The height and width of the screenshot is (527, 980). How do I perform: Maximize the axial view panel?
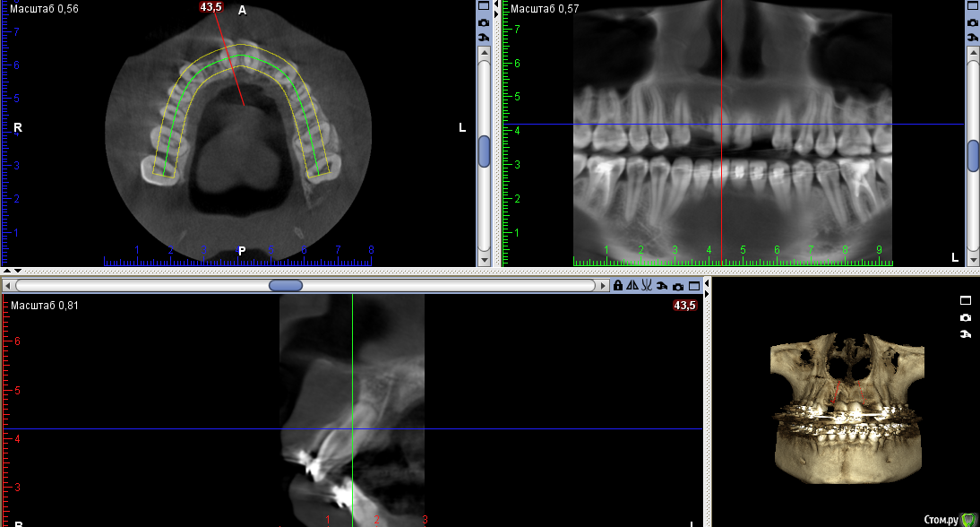pos(484,5)
